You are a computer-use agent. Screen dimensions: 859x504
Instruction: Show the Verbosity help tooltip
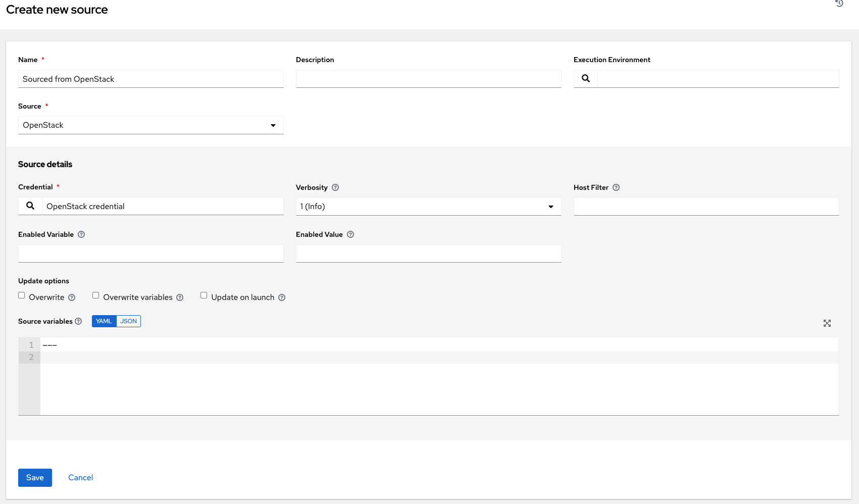[x=335, y=187]
